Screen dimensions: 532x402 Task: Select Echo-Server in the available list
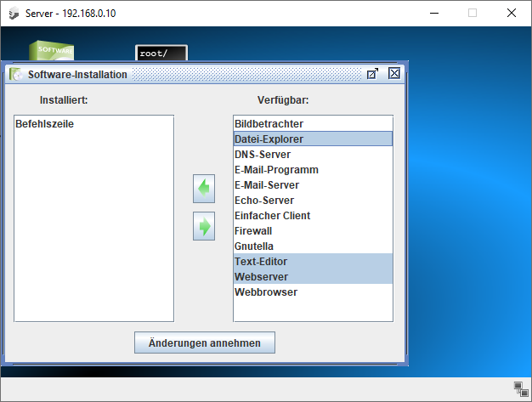pyautogui.click(x=313, y=201)
